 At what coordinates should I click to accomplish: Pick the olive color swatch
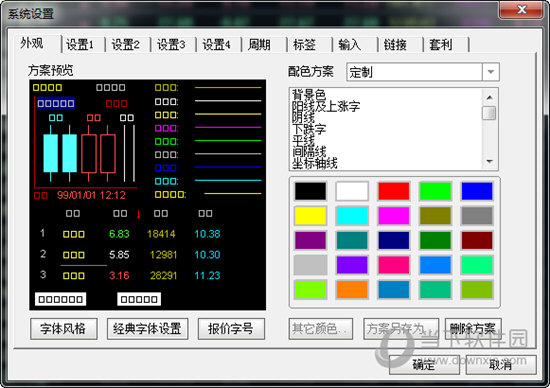click(435, 216)
